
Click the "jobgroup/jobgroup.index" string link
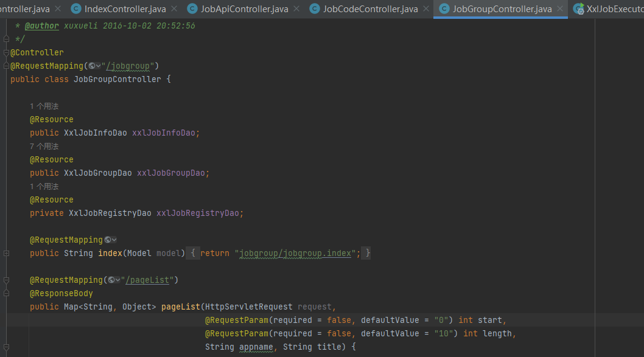point(295,253)
